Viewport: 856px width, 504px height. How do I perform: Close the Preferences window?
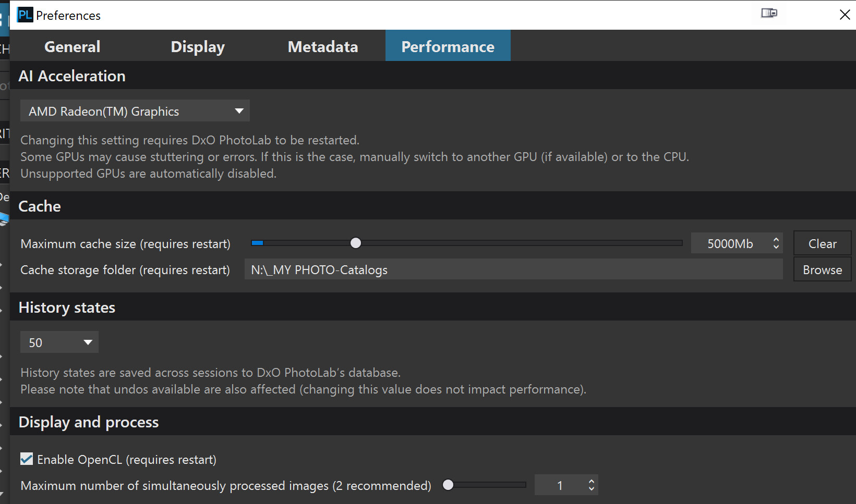click(845, 15)
